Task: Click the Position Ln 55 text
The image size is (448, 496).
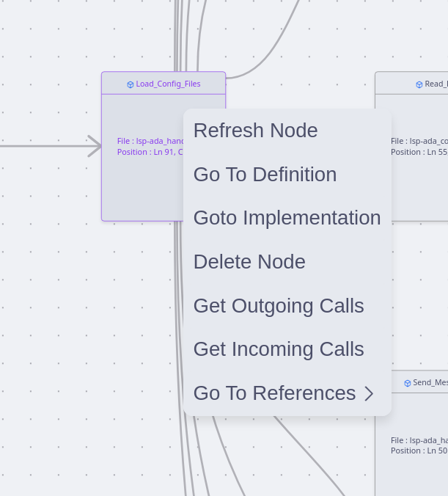Action: coord(419,152)
